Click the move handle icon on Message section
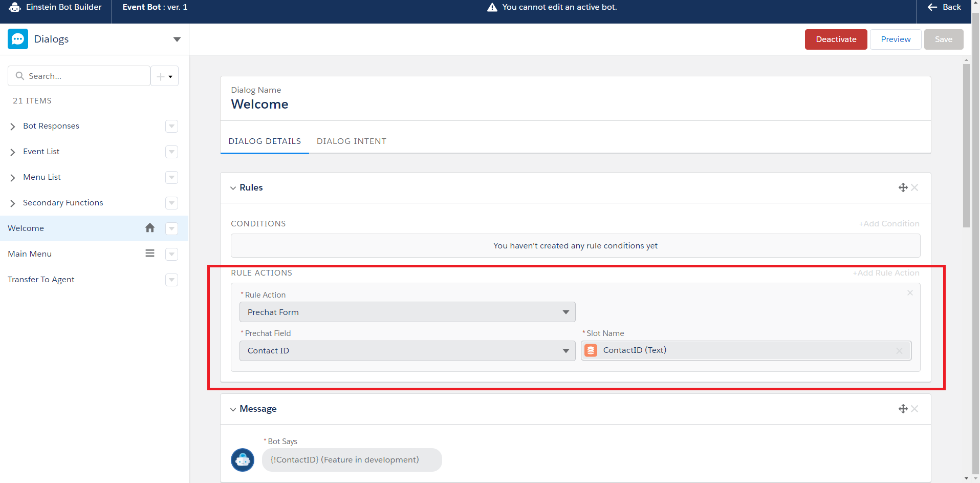The image size is (980, 483). (x=903, y=409)
